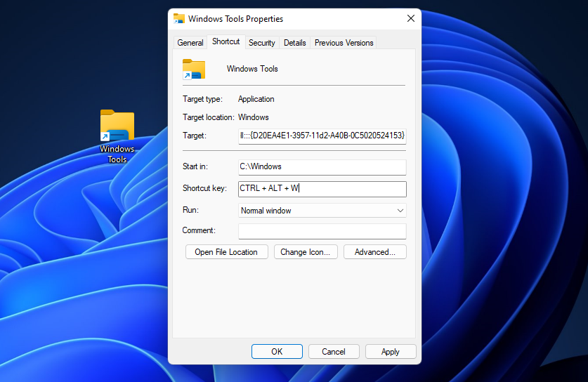Open the Security tab
The height and width of the screenshot is (382, 588).
(262, 43)
